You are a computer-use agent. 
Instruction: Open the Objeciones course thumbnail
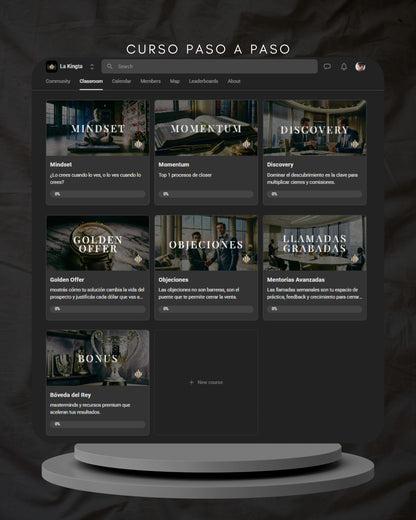pyautogui.click(x=206, y=243)
